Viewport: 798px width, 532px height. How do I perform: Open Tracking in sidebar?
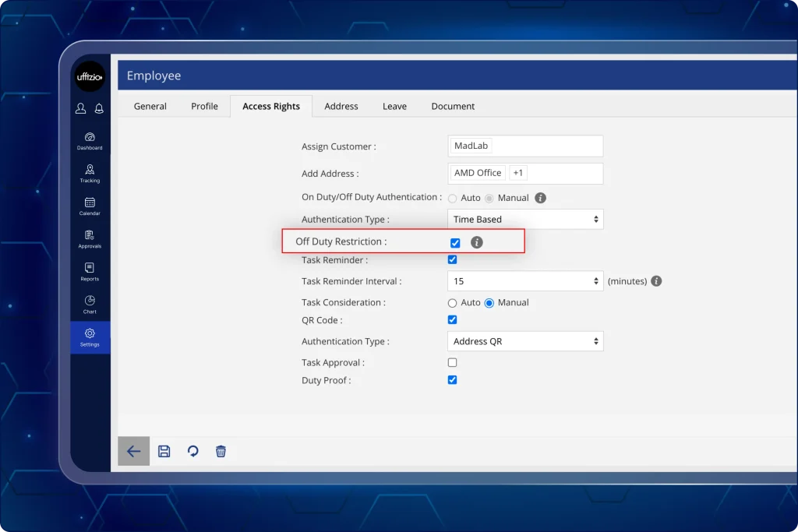90,174
